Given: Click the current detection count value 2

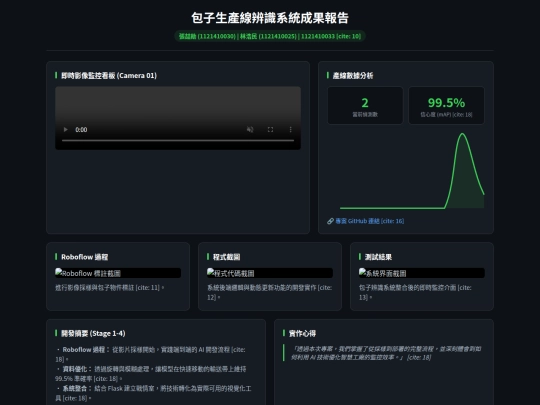Looking at the screenshot, I should [x=365, y=103].
